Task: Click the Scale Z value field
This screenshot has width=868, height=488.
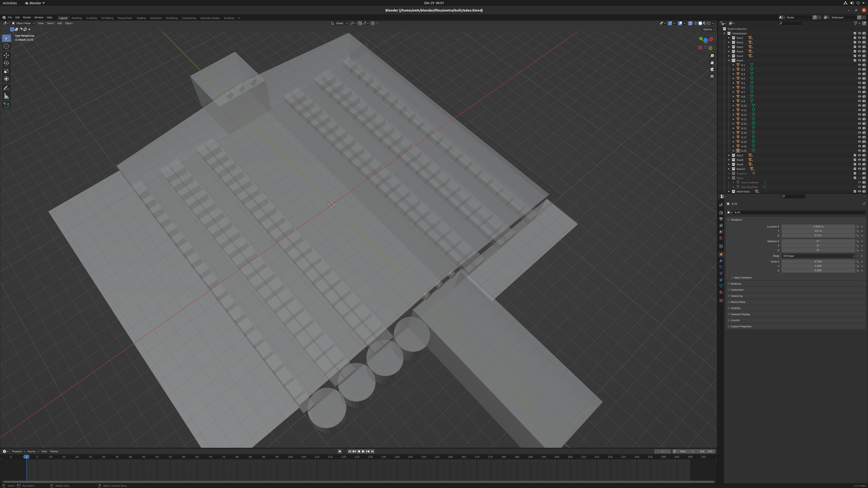Action: [818, 270]
